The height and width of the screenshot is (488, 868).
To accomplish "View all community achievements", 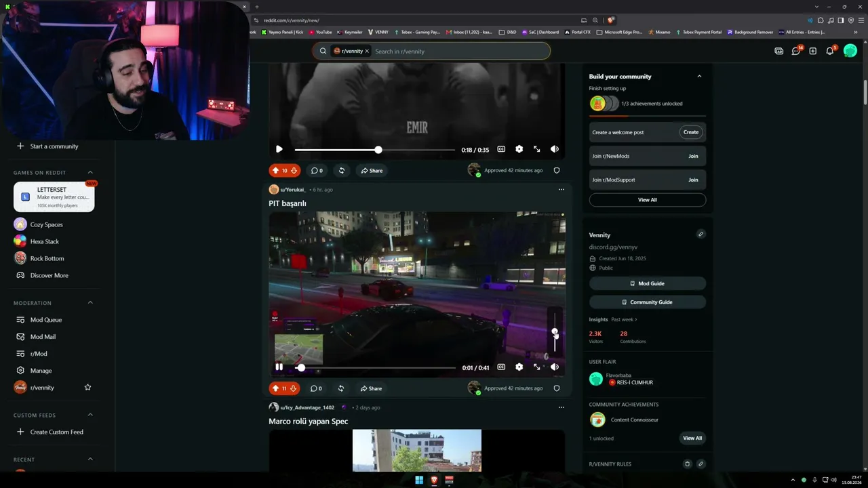I will pos(692,438).
